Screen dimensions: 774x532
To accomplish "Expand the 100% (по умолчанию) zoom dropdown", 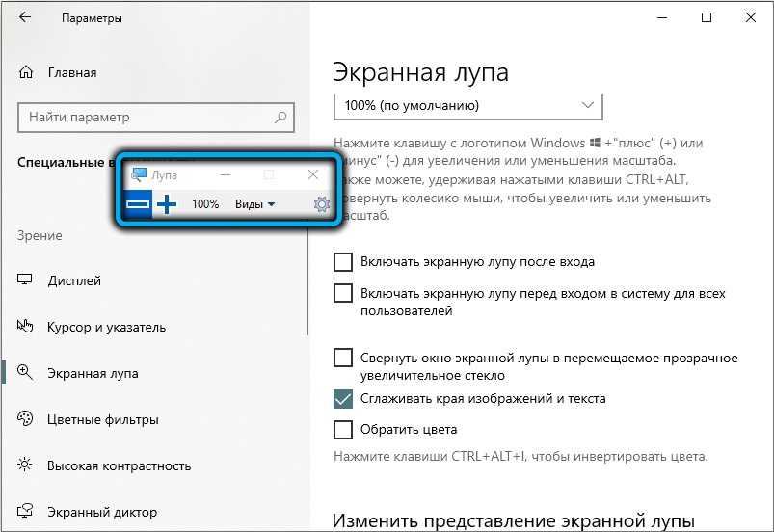I will coord(467,105).
